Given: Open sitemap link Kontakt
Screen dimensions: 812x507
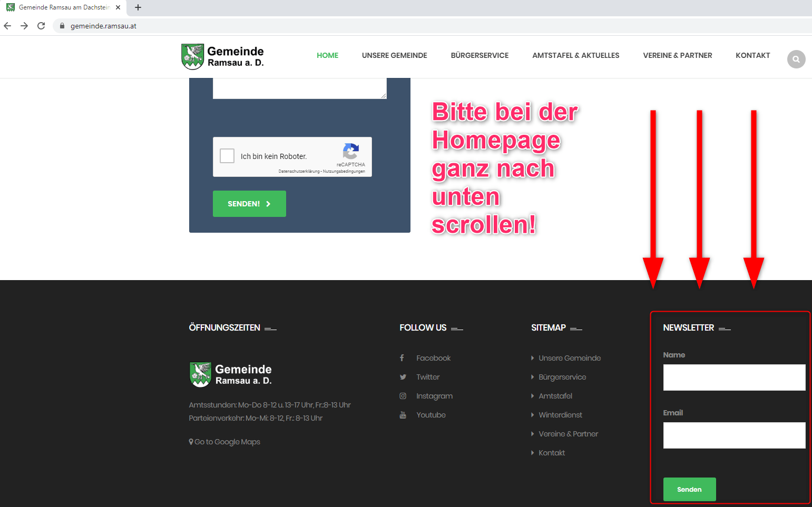Looking at the screenshot, I should pyautogui.click(x=552, y=453).
